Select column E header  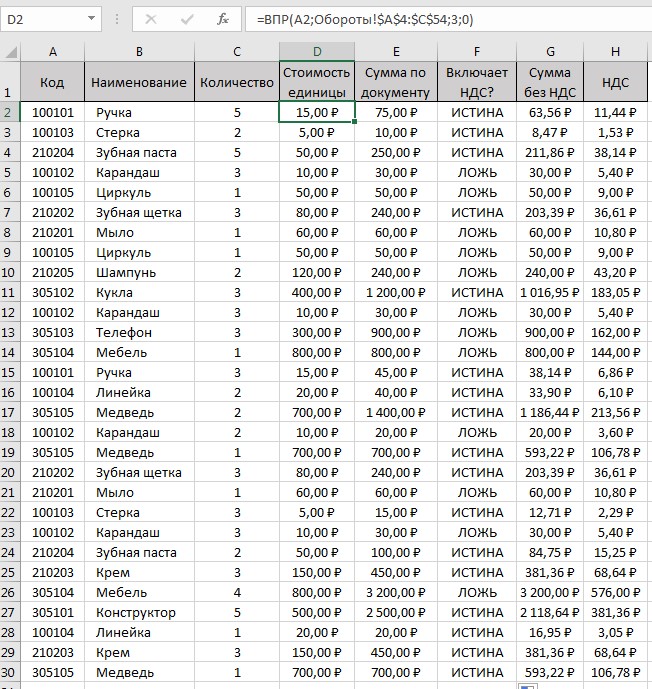(396, 52)
